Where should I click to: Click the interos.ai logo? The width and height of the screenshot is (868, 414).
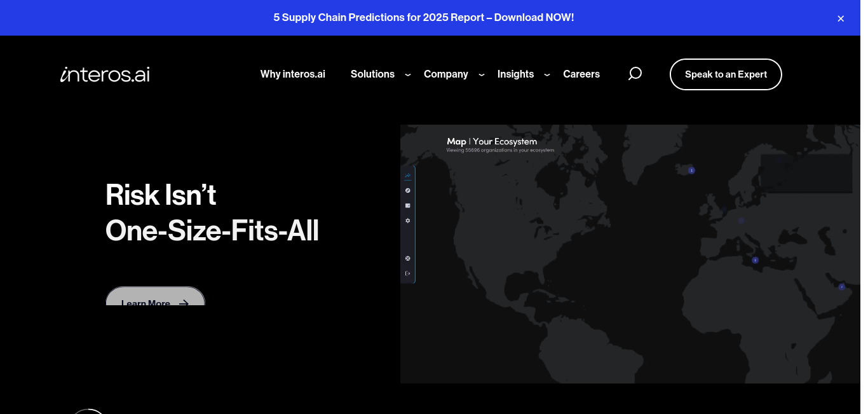click(105, 74)
